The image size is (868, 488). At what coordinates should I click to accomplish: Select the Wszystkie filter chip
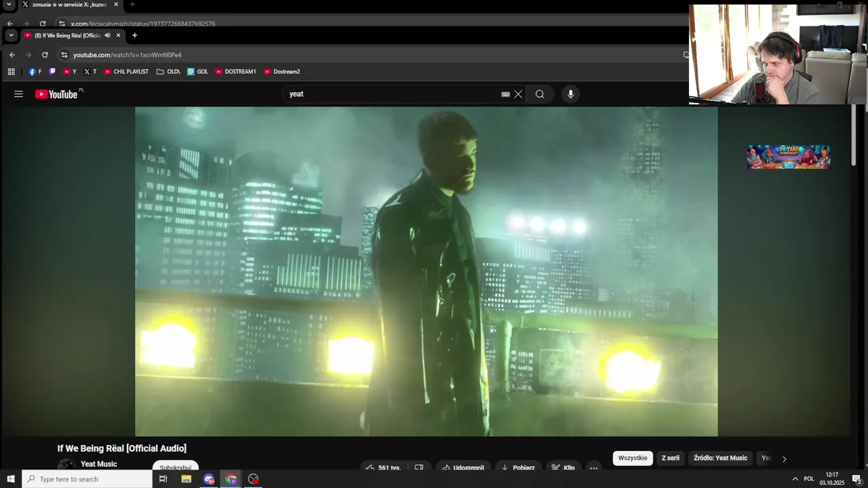[x=633, y=458]
